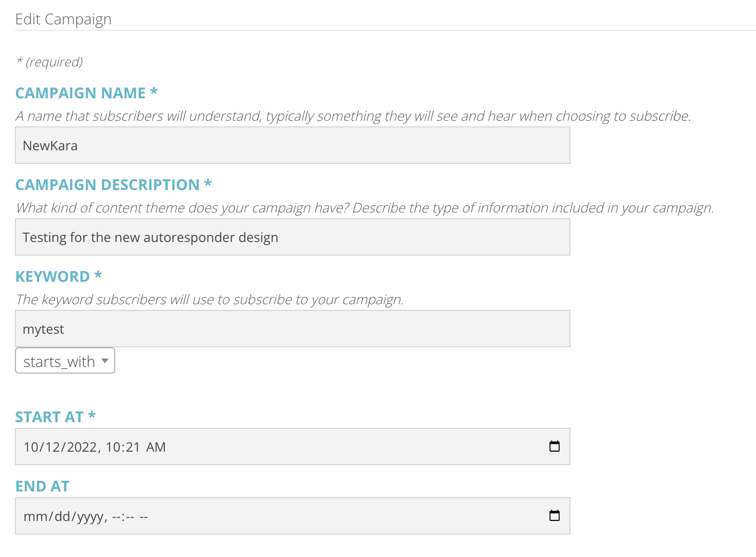Screen dimensions: 756x557
Task: Select the yyyy placeholder in End At
Action: (90, 517)
